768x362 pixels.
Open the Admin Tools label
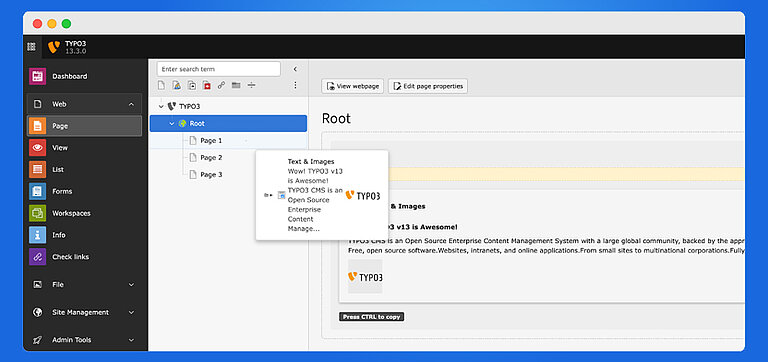[x=72, y=340]
